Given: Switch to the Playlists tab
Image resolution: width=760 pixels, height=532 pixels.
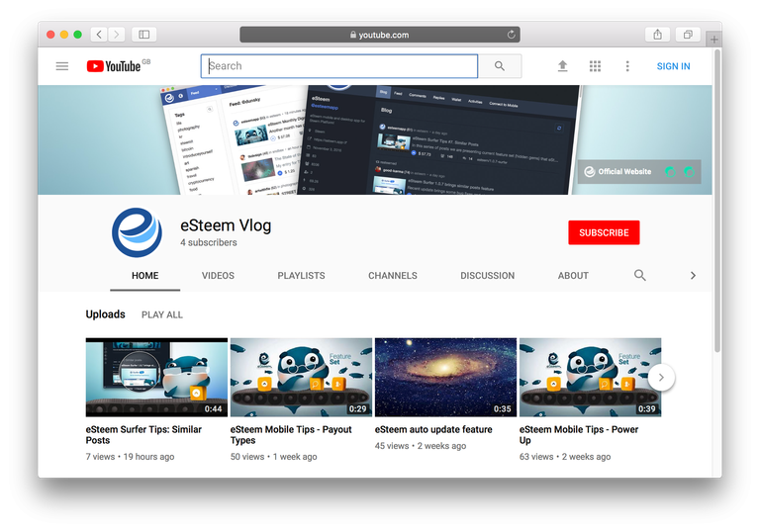Looking at the screenshot, I should 301,275.
